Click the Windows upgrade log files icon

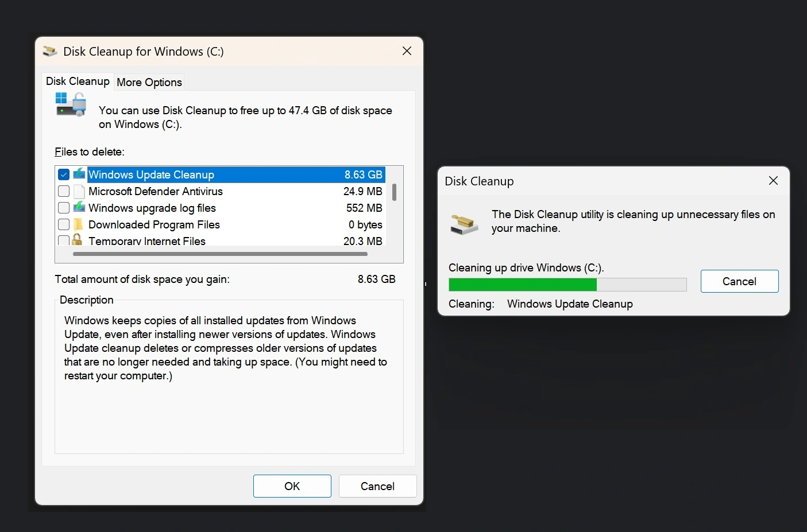point(79,208)
